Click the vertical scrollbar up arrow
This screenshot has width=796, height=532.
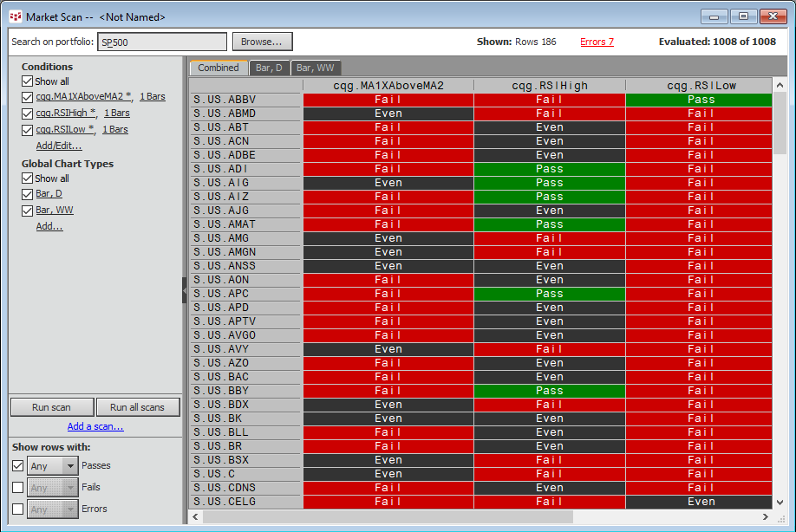pos(780,86)
